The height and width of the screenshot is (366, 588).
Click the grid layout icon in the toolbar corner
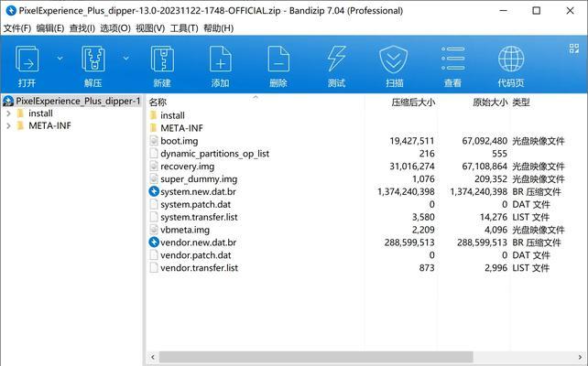pos(573,48)
